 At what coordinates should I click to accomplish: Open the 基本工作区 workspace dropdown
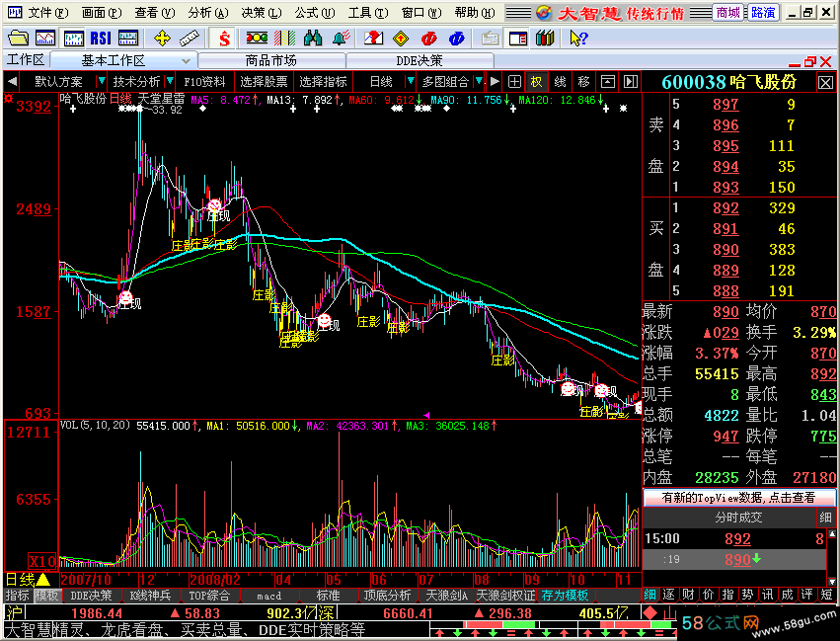186,61
